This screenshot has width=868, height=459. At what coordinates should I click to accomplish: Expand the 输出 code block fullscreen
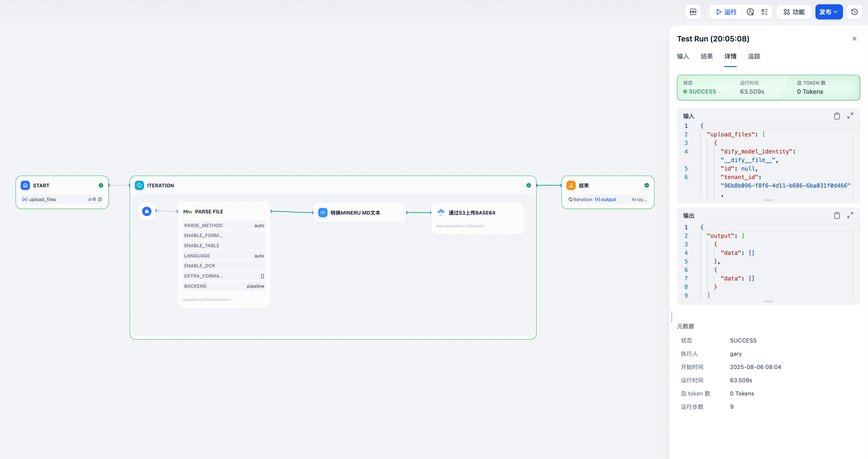[x=850, y=215]
